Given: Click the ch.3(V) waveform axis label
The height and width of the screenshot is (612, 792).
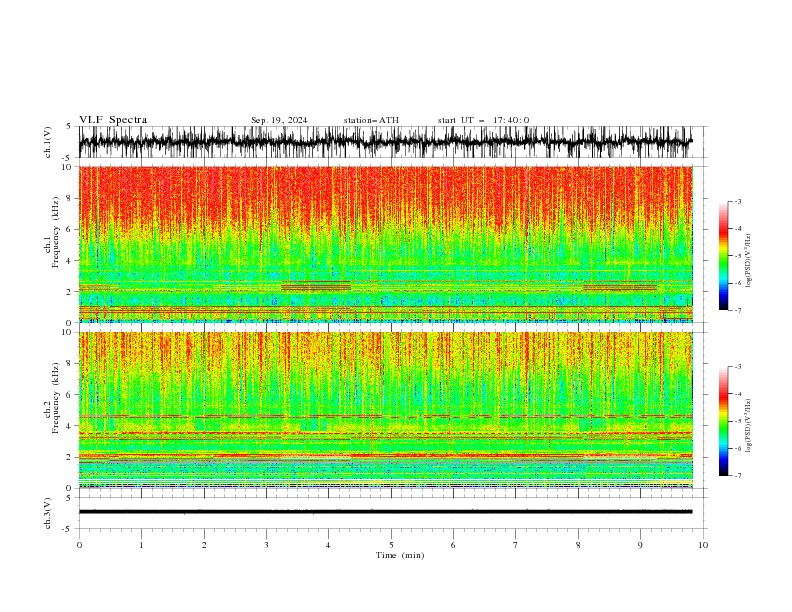Looking at the screenshot, I should [48, 513].
